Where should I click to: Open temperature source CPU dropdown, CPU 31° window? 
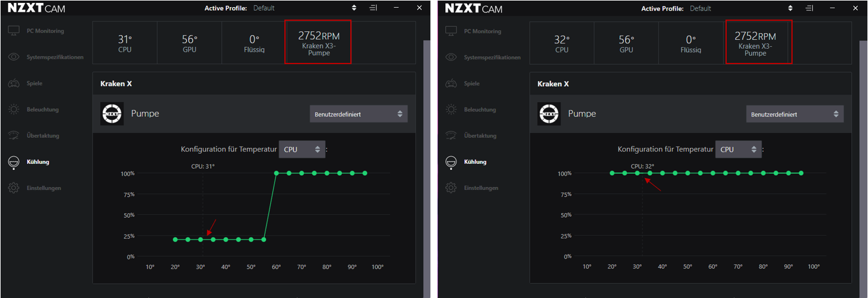pyautogui.click(x=302, y=150)
